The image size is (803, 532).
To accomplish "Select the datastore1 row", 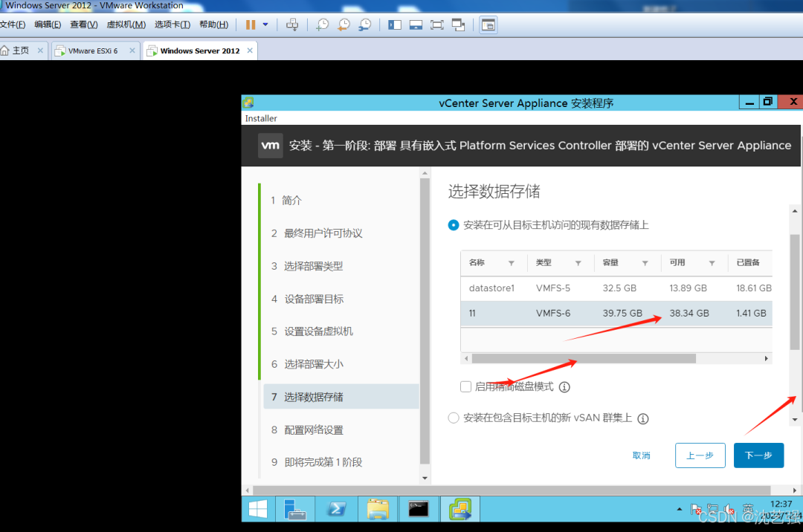I will [x=616, y=288].
